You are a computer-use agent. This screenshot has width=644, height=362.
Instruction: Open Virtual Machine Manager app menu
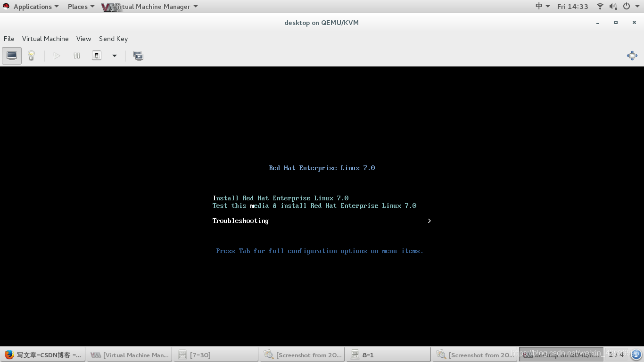151,7
